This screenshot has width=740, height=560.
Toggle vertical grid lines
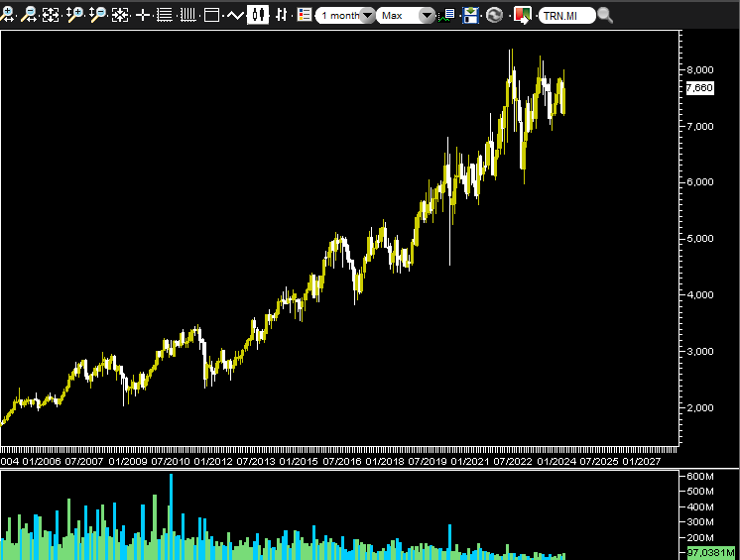click(186, 15)
